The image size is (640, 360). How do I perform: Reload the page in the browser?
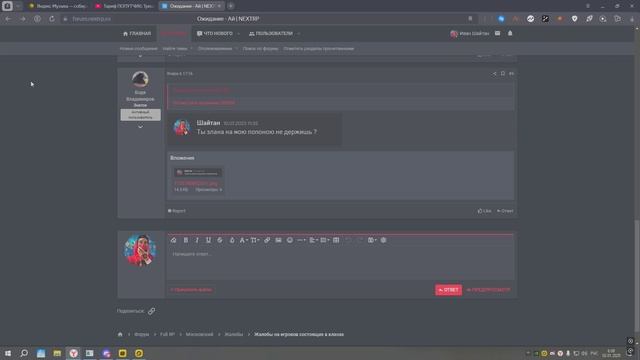point(52,19)
